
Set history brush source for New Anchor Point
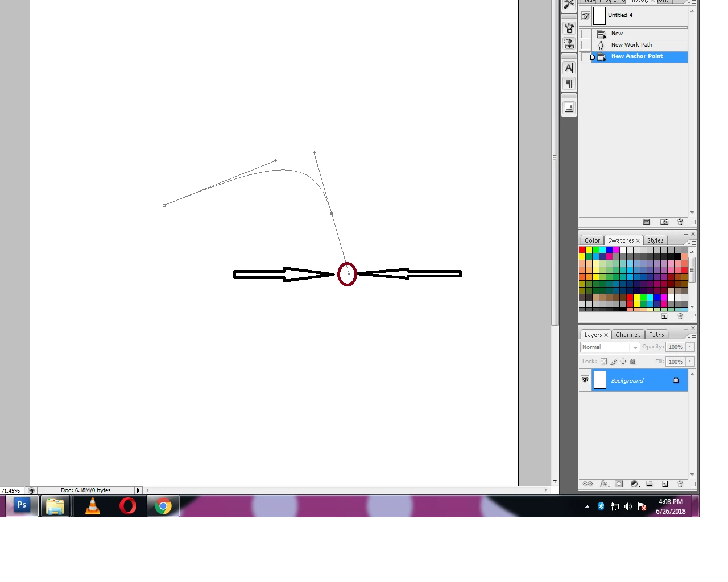click(x=585, y=56)
